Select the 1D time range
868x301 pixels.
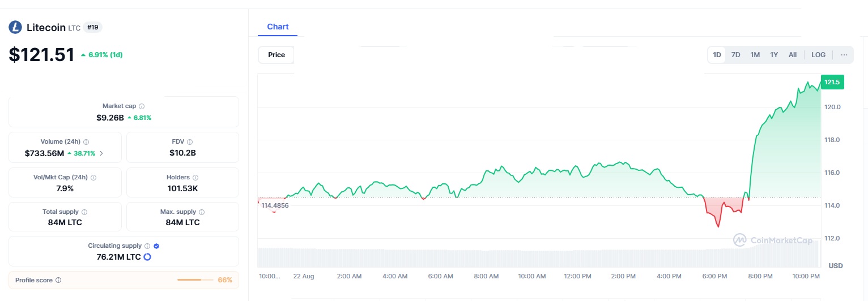[717, 55]
